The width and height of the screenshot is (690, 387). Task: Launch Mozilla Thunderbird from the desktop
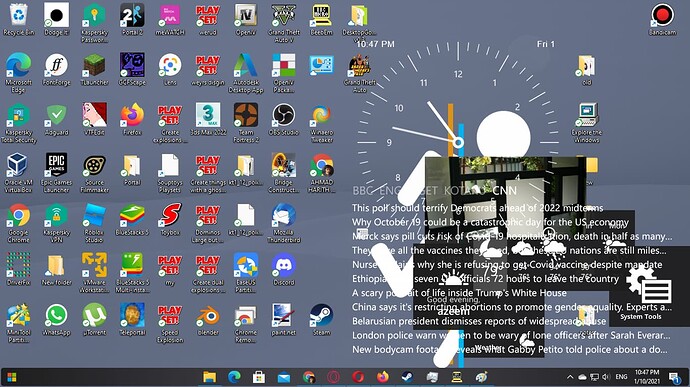pyautogui.click(x=283, y=224)
